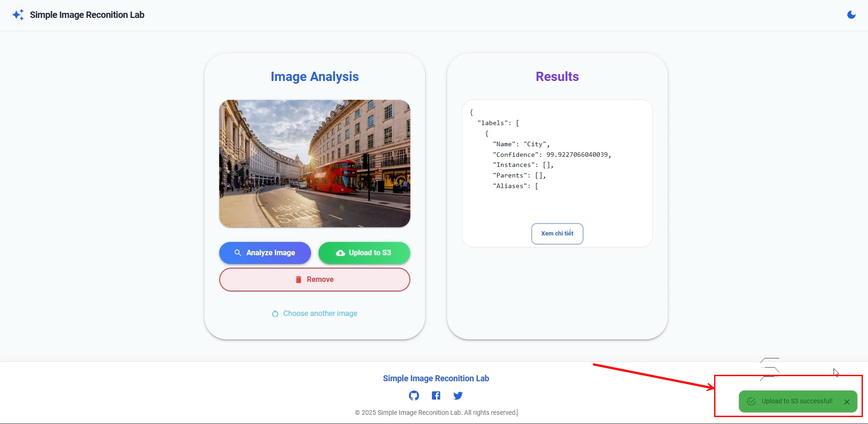This screenshot has width=868, height=424.
Task: Click the checkmark icon in success toast
Action: coord(751,401)
